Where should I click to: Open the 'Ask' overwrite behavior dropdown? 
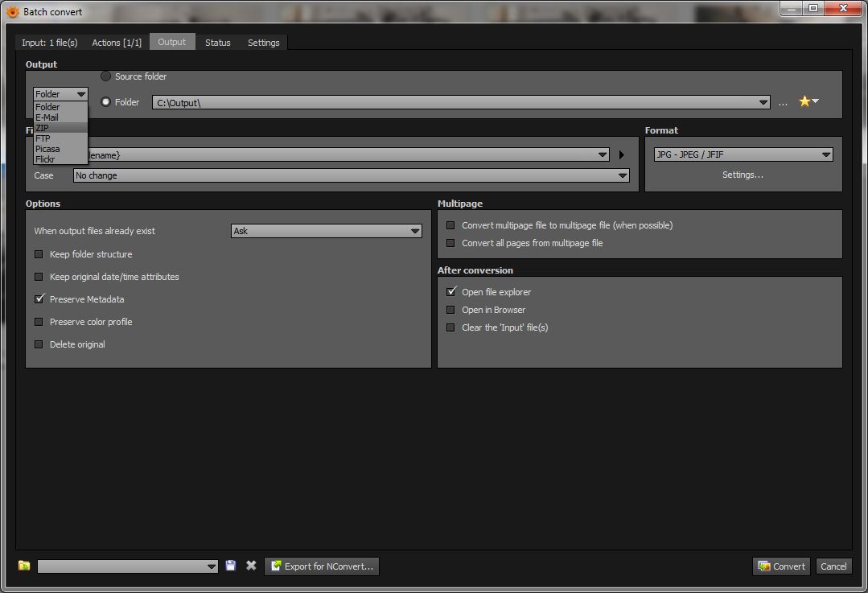326,231
